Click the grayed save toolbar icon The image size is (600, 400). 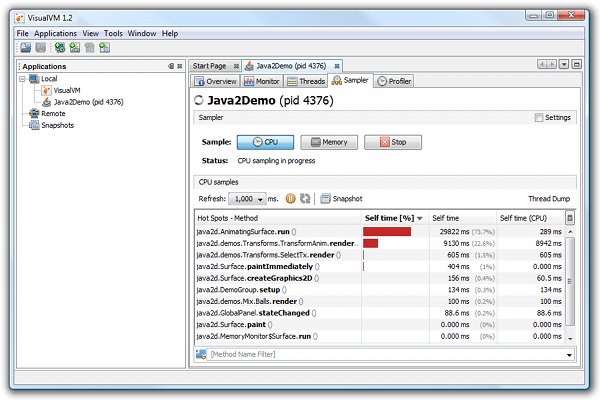(x=41, y=47)
